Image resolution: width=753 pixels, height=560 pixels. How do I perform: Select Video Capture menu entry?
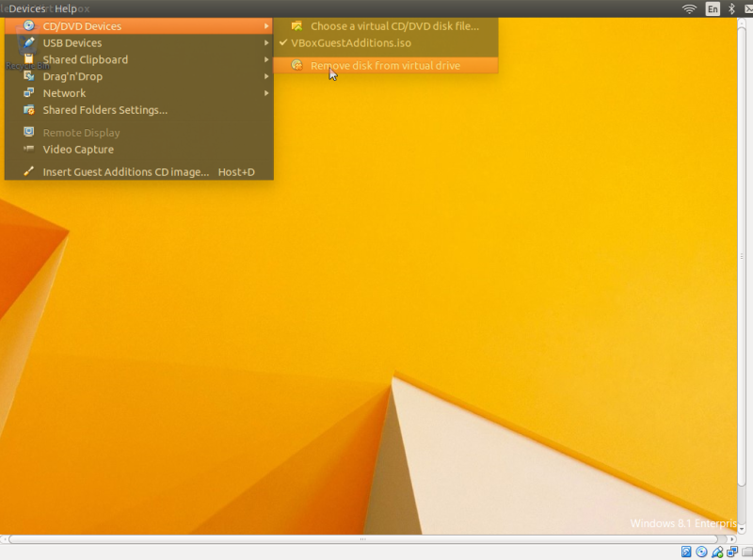[x=139, y=150]
